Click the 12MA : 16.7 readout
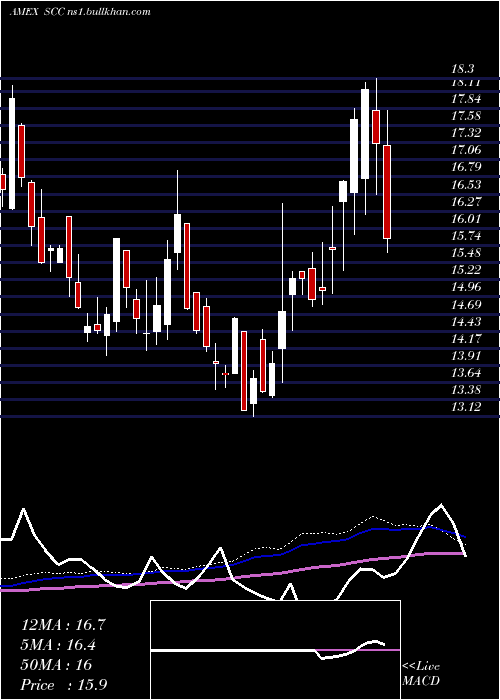This screenshot has width=500, height=700. [x=63, y=625]
